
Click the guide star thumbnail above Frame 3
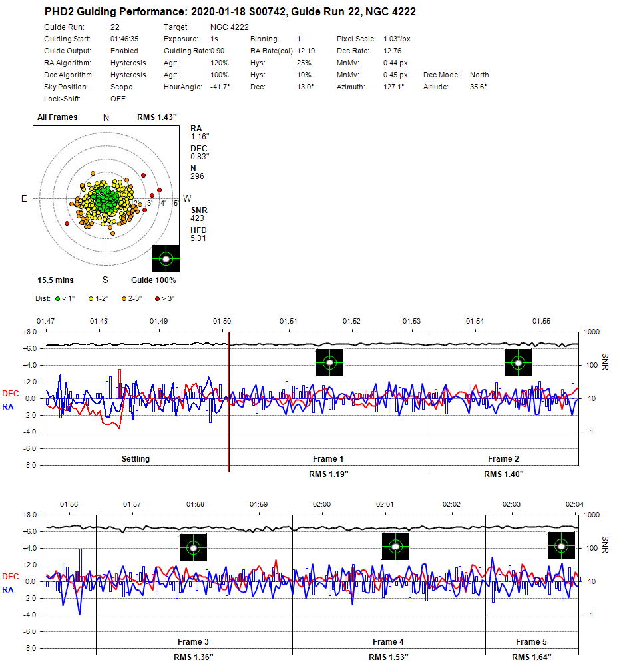pyautogui.click(x=193, y=547)
